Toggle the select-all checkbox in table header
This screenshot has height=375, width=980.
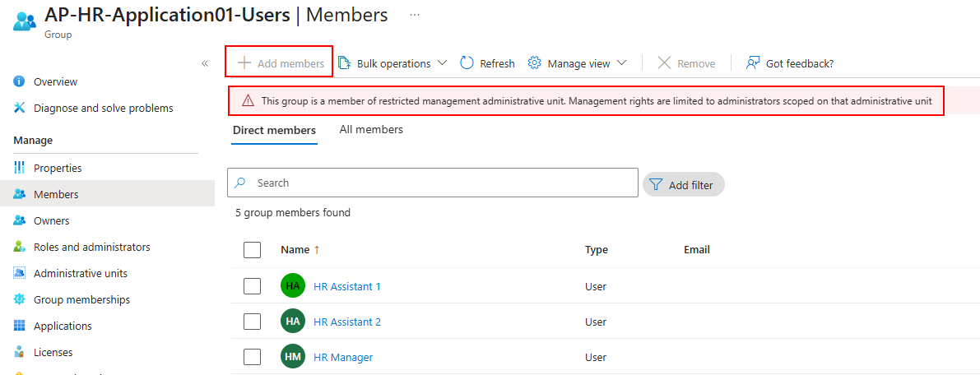[x=252, y=250]
